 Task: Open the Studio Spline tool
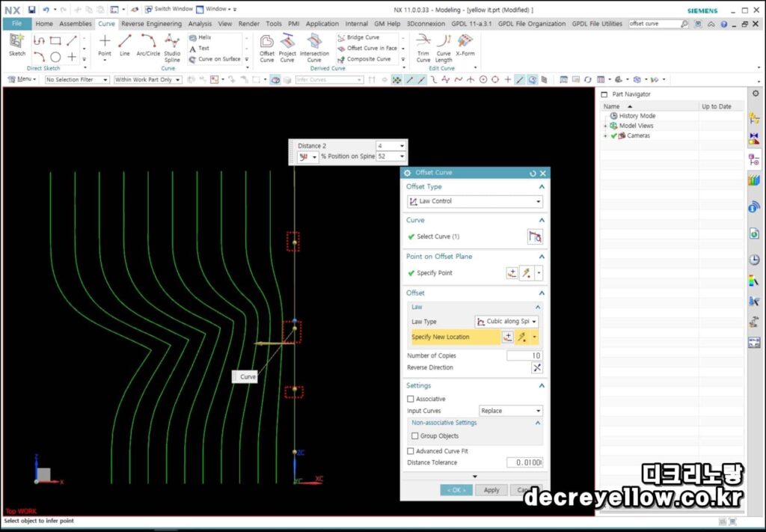[172, 49]
